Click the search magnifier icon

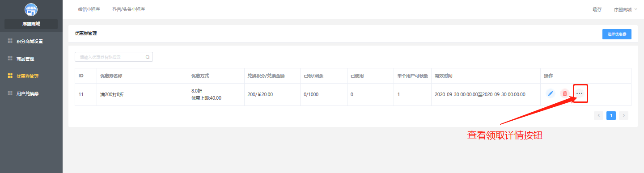[148, 57]
